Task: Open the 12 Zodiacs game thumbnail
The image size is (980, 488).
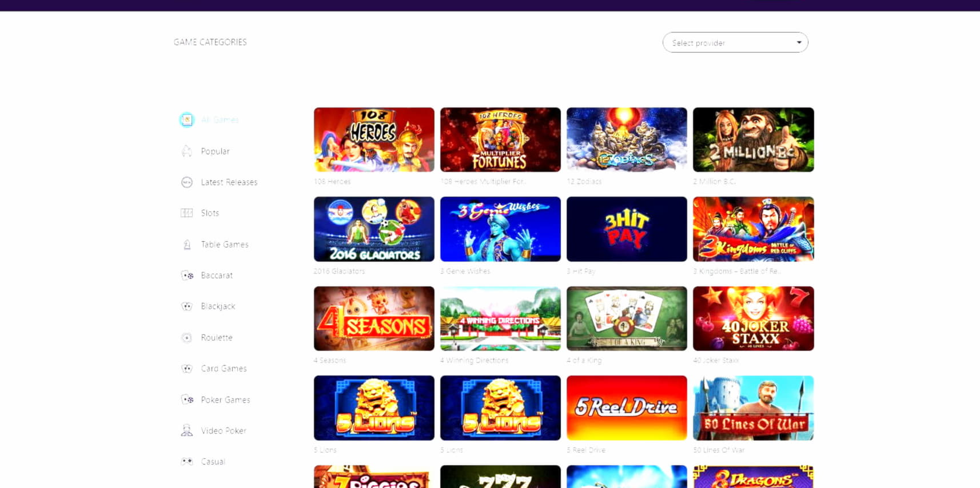Action: [627, 139]
